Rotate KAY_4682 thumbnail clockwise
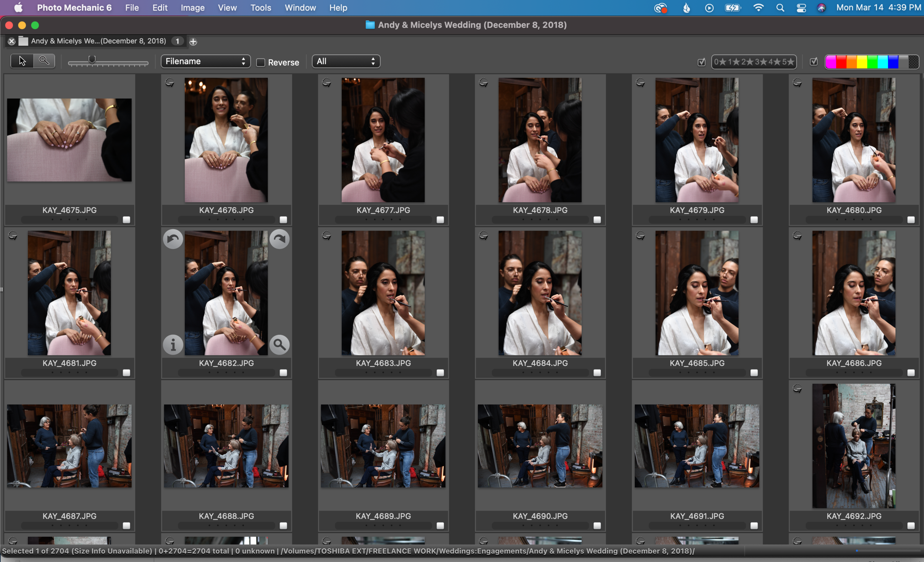This screenshot has height=562, width=924. 279,239
